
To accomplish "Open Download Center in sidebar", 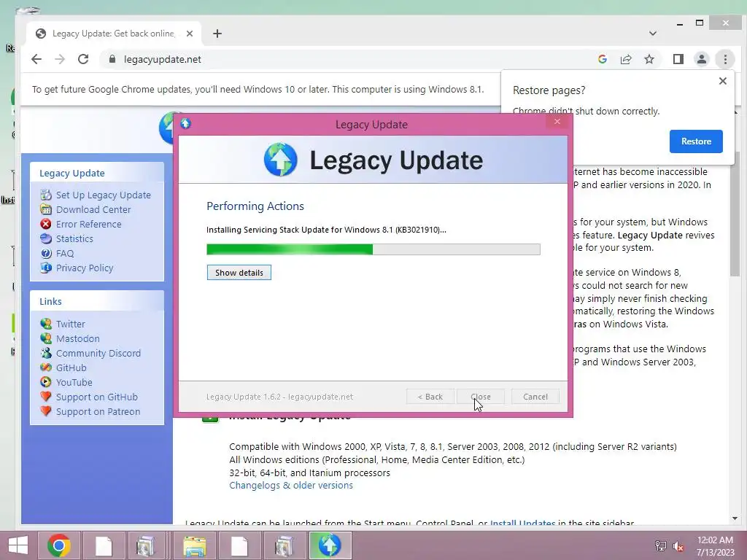I will click(93, 209).
